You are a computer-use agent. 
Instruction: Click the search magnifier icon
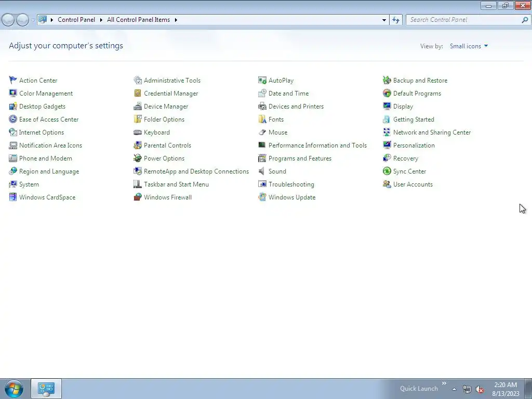coord(525,20)
